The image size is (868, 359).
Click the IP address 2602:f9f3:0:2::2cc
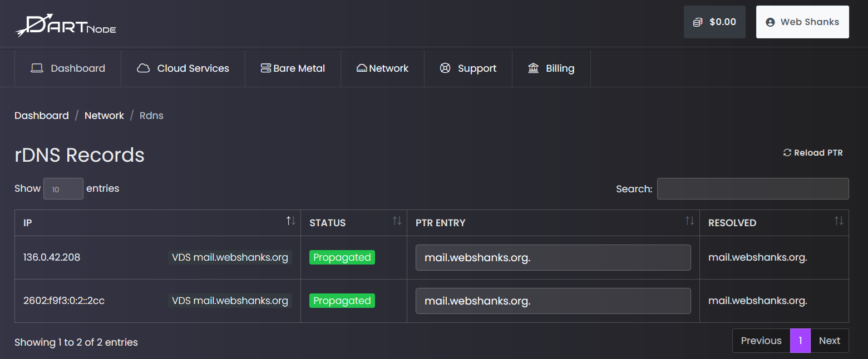(x=64, y=301)
